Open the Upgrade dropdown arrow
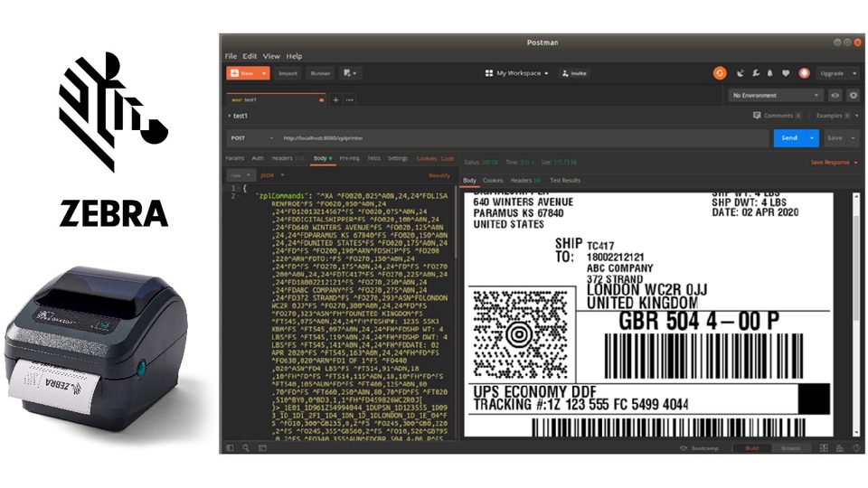Viewport: 868px width, 488px height. point(854,73)
